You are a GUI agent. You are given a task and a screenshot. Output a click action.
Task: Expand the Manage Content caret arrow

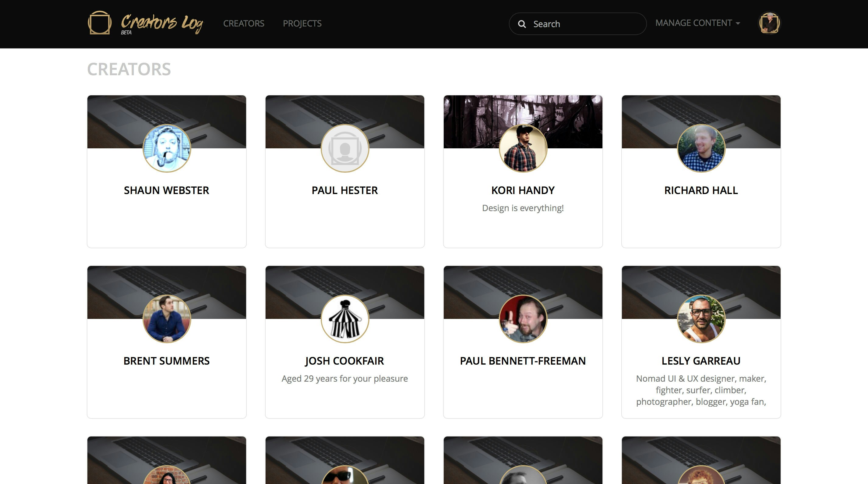[x=738, y=23]
